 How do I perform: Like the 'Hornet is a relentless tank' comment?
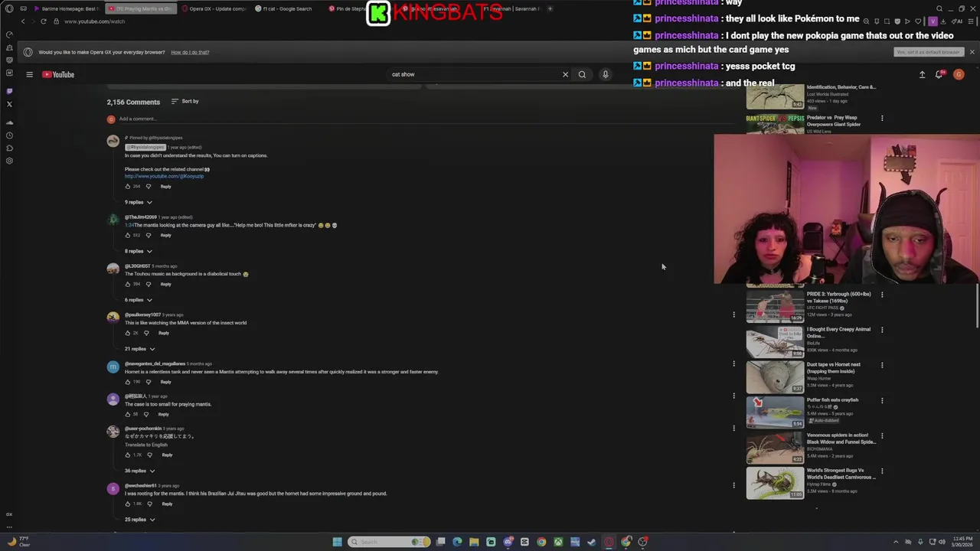tap(128, 382)
